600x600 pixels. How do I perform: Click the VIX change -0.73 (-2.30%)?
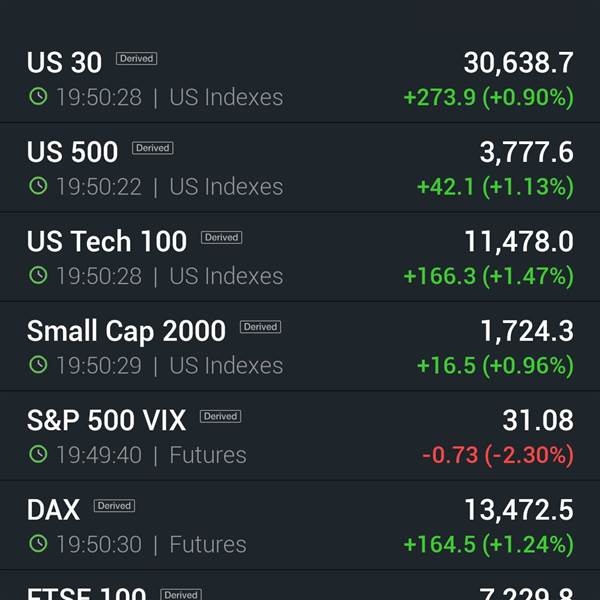498,455
